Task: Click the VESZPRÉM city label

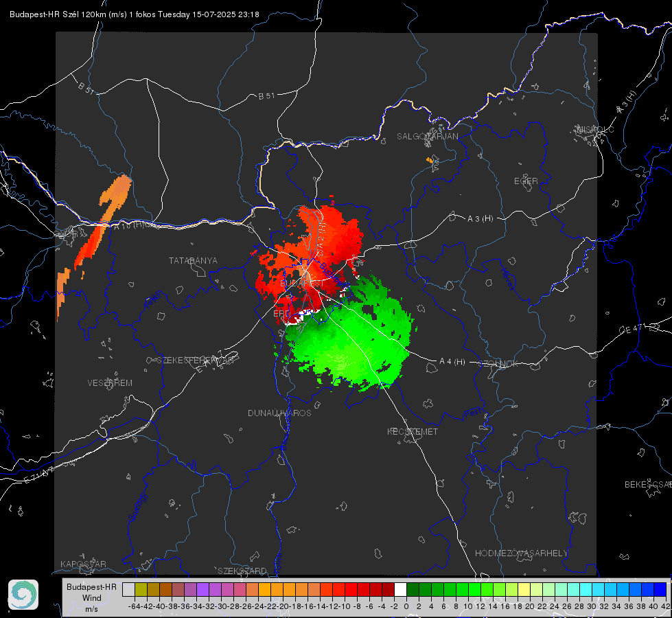Action: 110,382
